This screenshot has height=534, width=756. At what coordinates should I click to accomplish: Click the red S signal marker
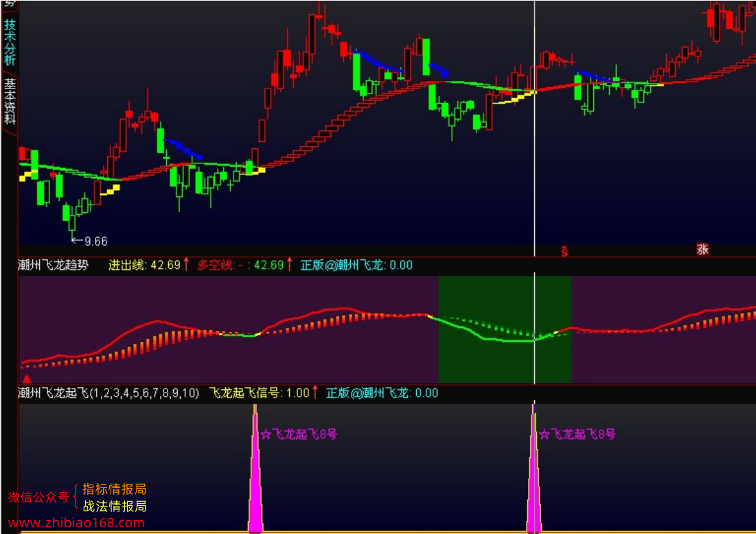[x=564, y=251]
